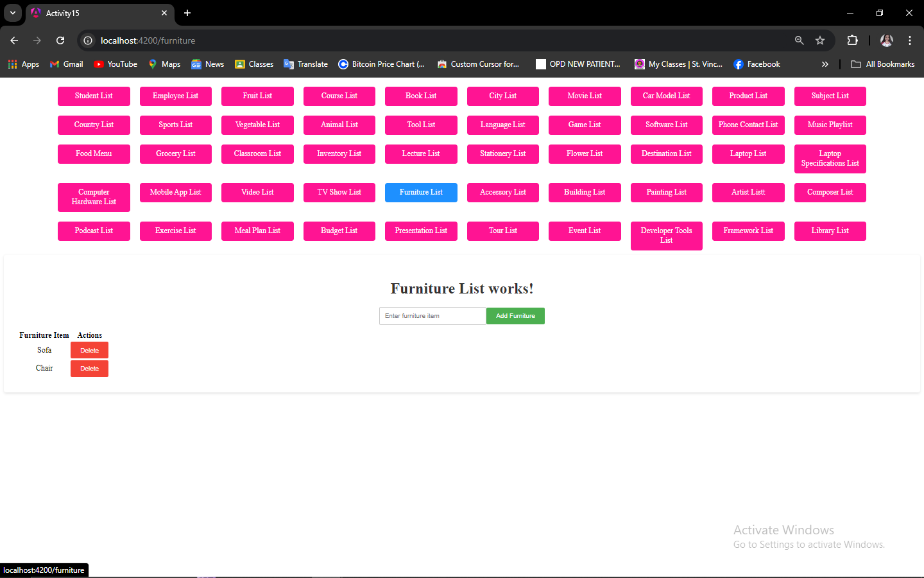Click the zoom magnifier icon in address bar
Image resolution: width=924 pixels, height=578 pixels.
(800, 40)
